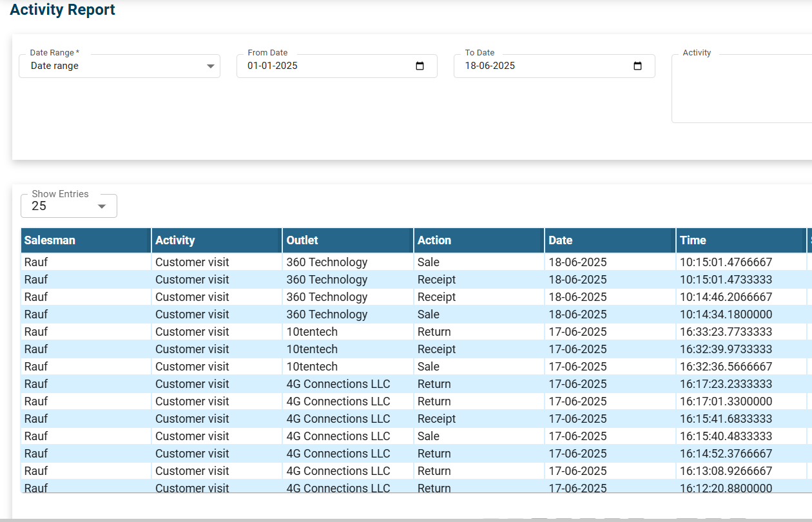Sort by the Outlet column header

click(302, 240)
